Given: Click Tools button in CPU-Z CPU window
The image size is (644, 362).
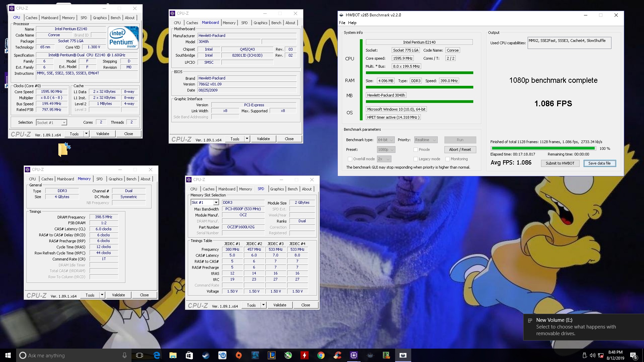Looking at the screenshot, I should pyautogui.click(x=74, y=134).
